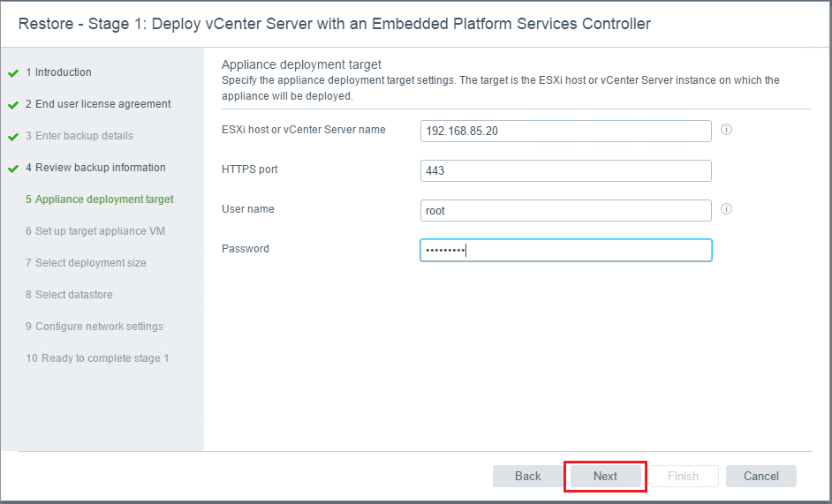Click checkmark next to Review backup information
The height and width of the screenshot is (504, 832).
click(x=13, y=169)
